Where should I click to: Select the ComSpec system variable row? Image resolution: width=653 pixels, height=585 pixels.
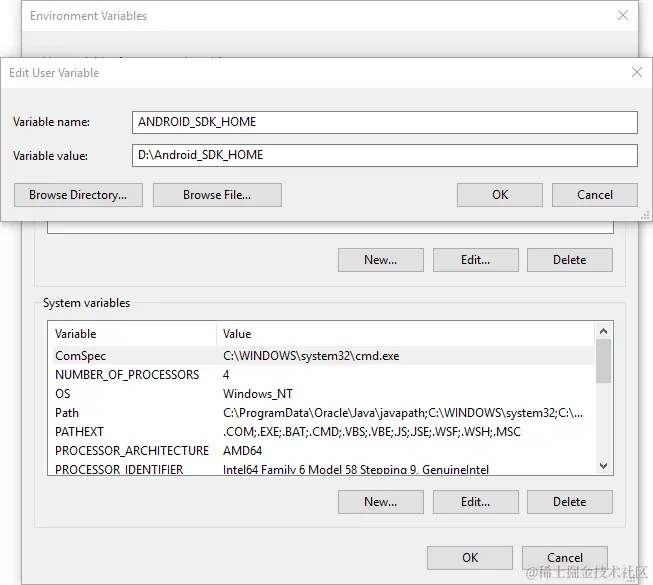pyautogui.click(x=323, y=356)
